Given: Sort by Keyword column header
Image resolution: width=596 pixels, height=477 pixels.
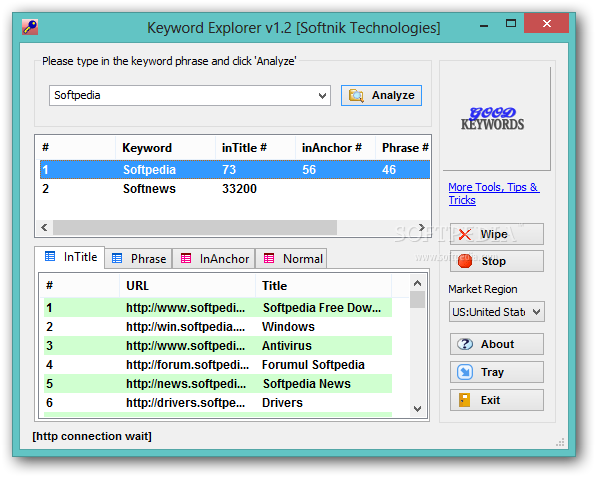Looking at the screenshot, I should (165, 148).
